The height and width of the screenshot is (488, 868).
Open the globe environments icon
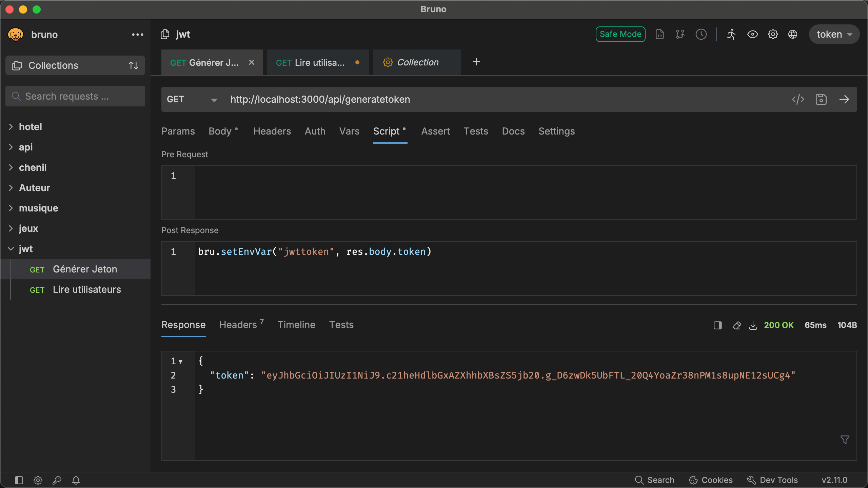(792, 34)
